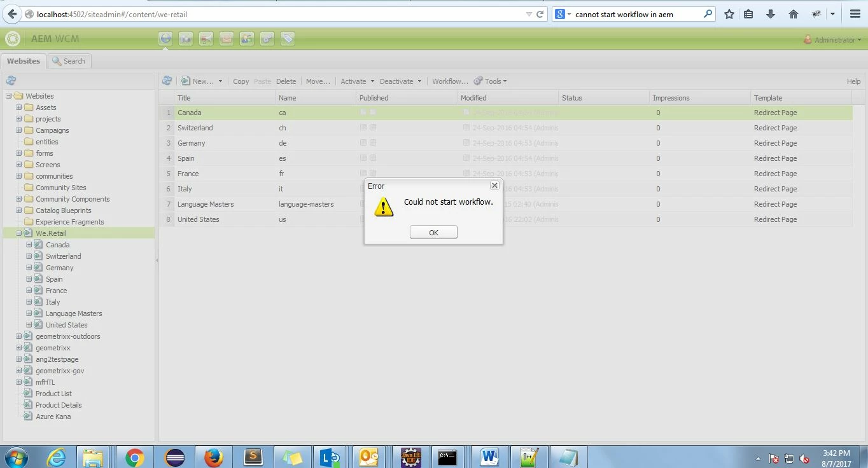The height and width of the screenshot is (468, 868).
Task: Open Command Prompt from taskbar
Action: [x=447, y=457]
